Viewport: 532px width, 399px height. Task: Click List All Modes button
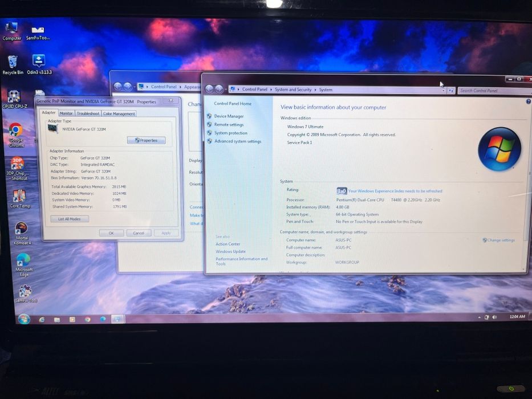70,219
